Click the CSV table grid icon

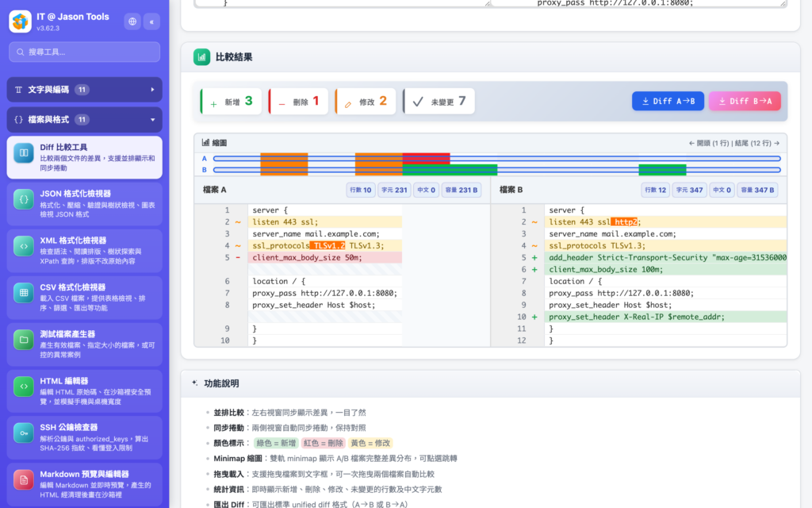[24, 293]
